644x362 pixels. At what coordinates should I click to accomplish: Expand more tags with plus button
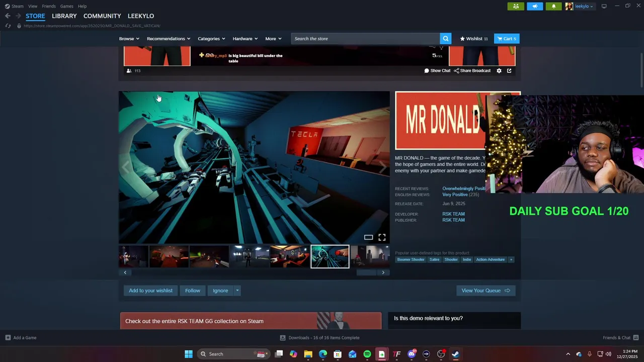[511, 259]
